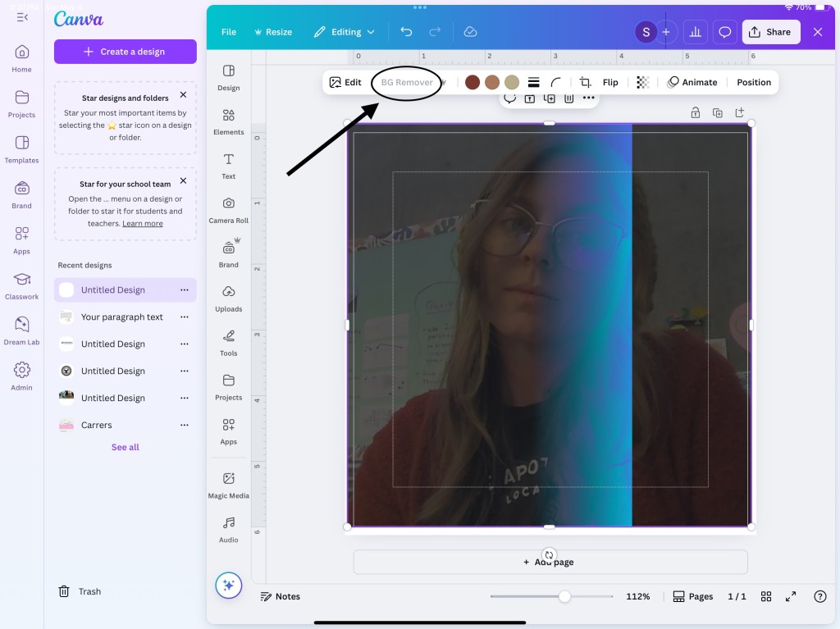Click the See all link
This screenshot has width=840, height=629.
point(126,447)
